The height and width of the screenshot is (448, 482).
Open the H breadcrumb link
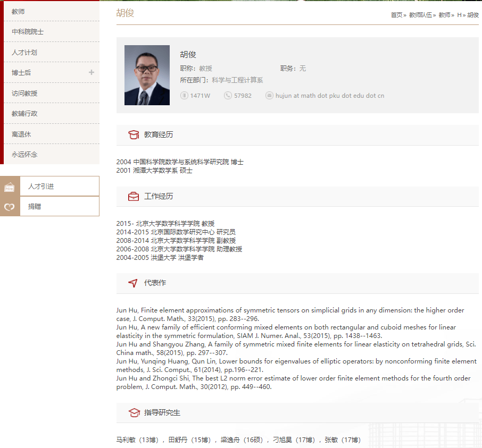(459, 15)
